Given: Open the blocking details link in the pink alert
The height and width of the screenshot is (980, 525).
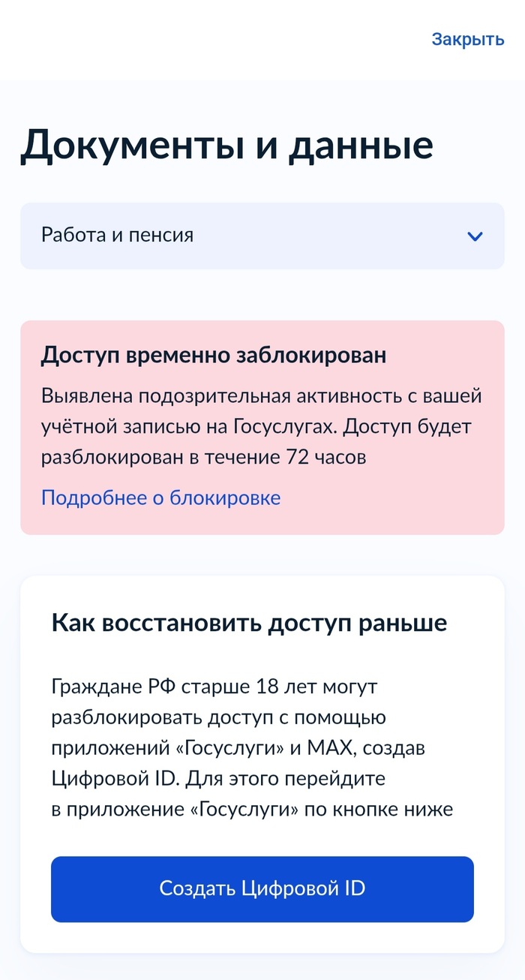Looking at the screenshot, I should tap(160, 497).
